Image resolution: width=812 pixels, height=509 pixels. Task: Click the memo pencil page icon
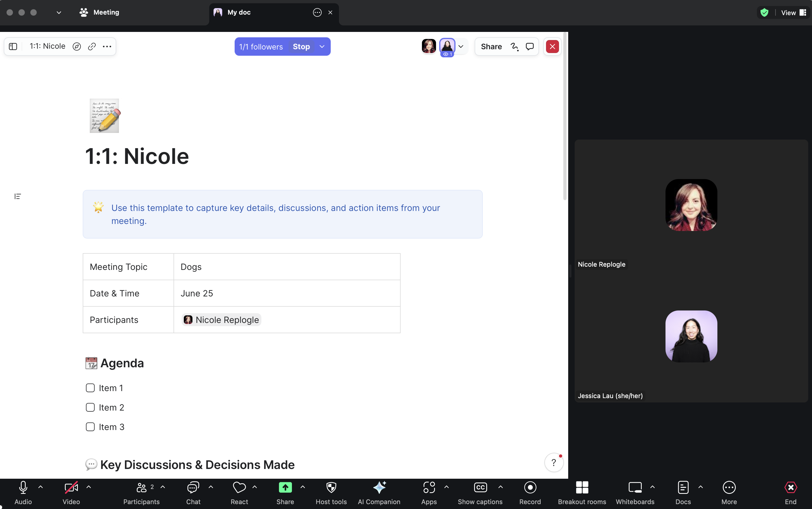click(x=105, y=115)
